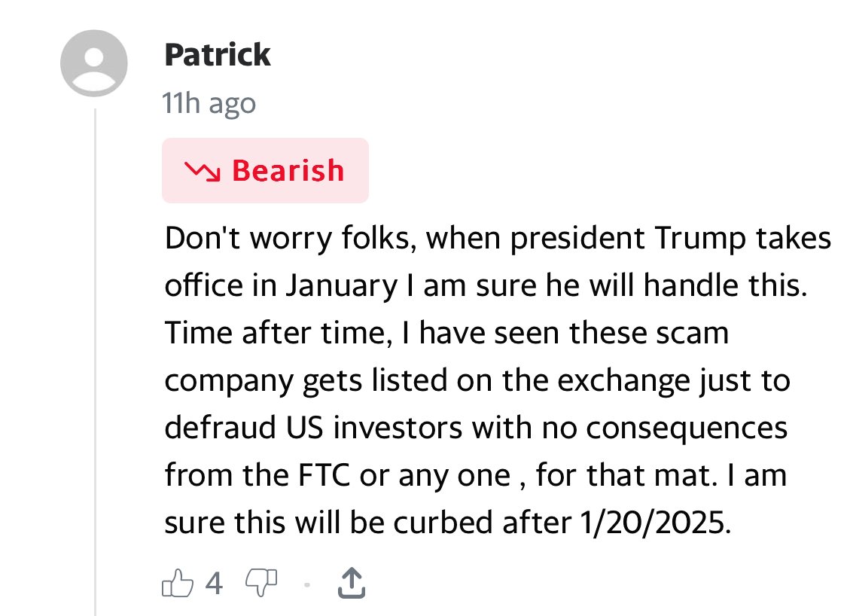Screen dimensions: 847x616
Task: Like Patrick's comment with thumbs up
Action: click(x=178, y=581)
